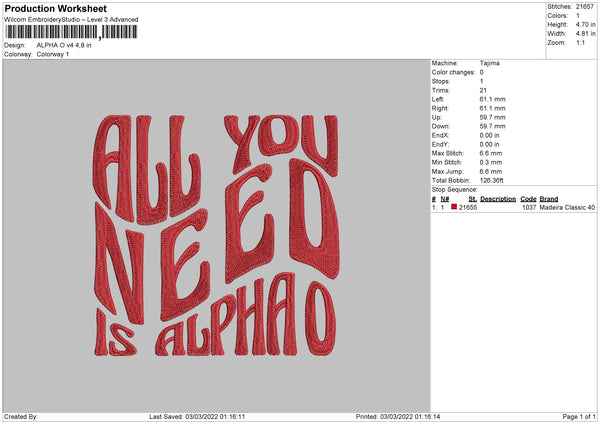
Task: Click the barcode under the title
Action: point(71,32)
